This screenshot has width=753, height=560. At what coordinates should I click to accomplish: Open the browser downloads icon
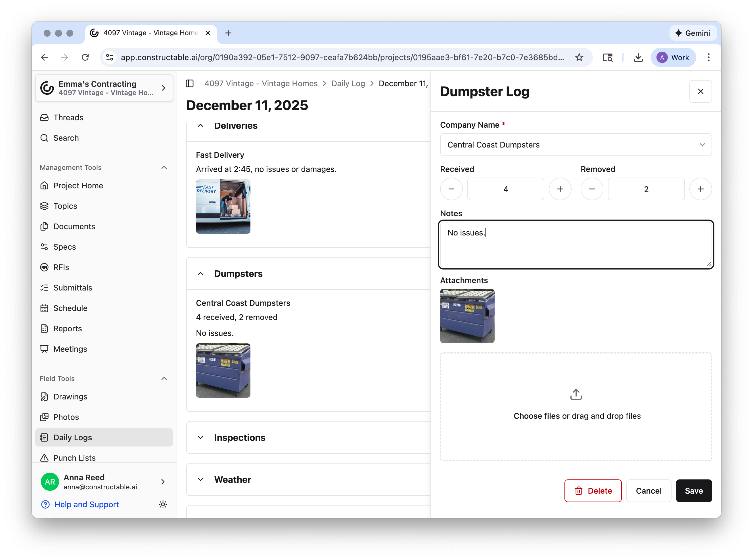[638, 57]
